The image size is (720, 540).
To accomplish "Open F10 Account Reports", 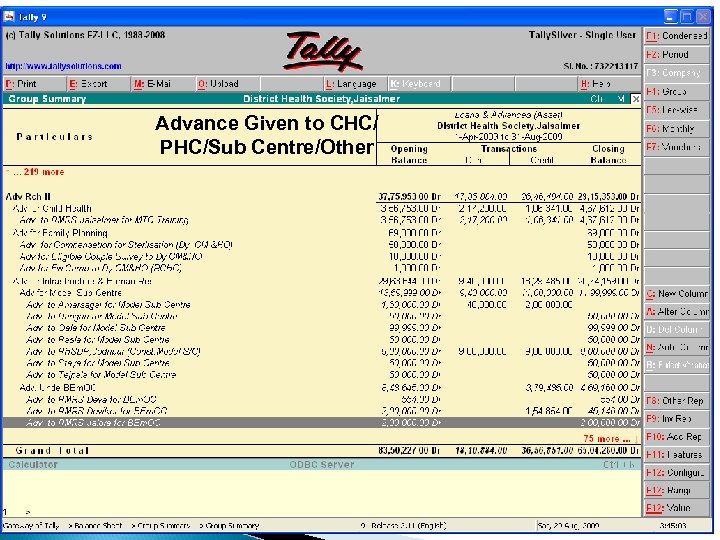I will point(676,437).
